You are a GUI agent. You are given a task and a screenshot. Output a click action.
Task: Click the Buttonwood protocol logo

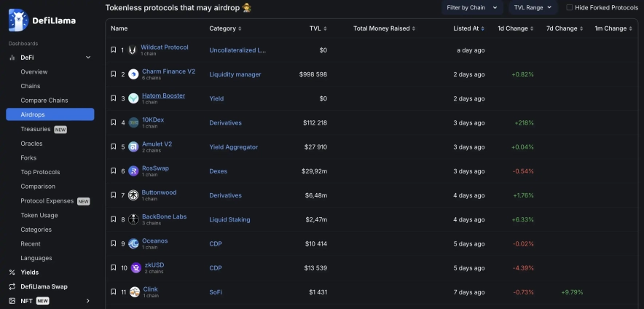click(133, 195)
